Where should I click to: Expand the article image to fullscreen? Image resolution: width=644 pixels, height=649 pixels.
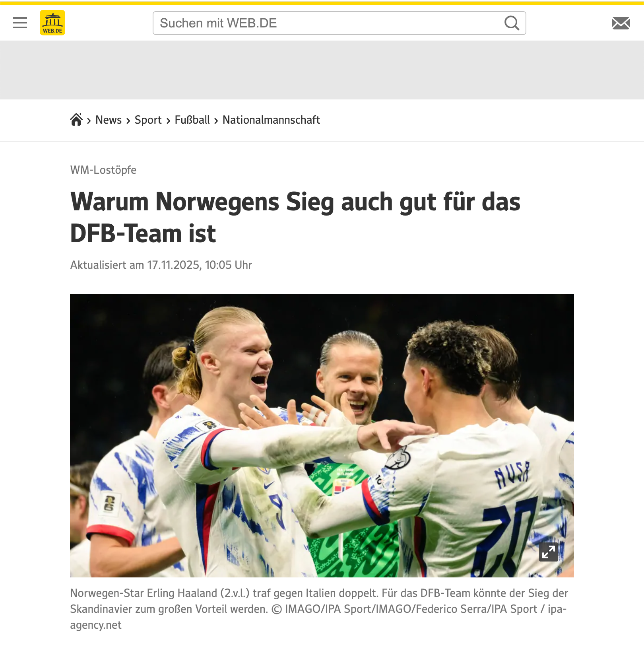(549, 552)
